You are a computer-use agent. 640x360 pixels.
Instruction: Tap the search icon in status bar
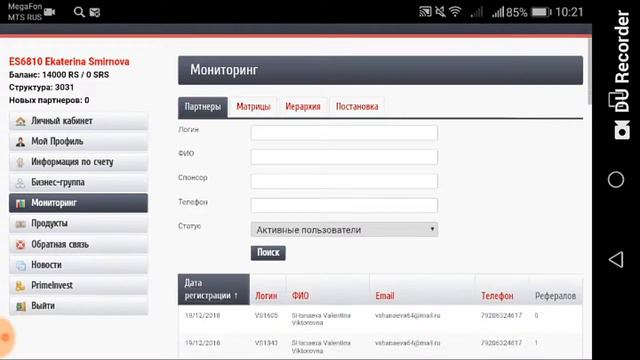pos(79,12)
